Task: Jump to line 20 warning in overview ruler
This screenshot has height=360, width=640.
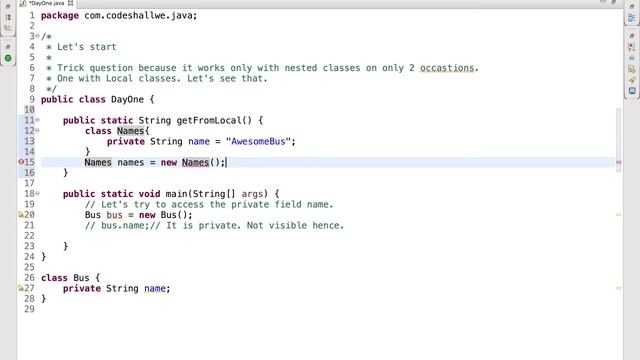Action: (618, 215)
